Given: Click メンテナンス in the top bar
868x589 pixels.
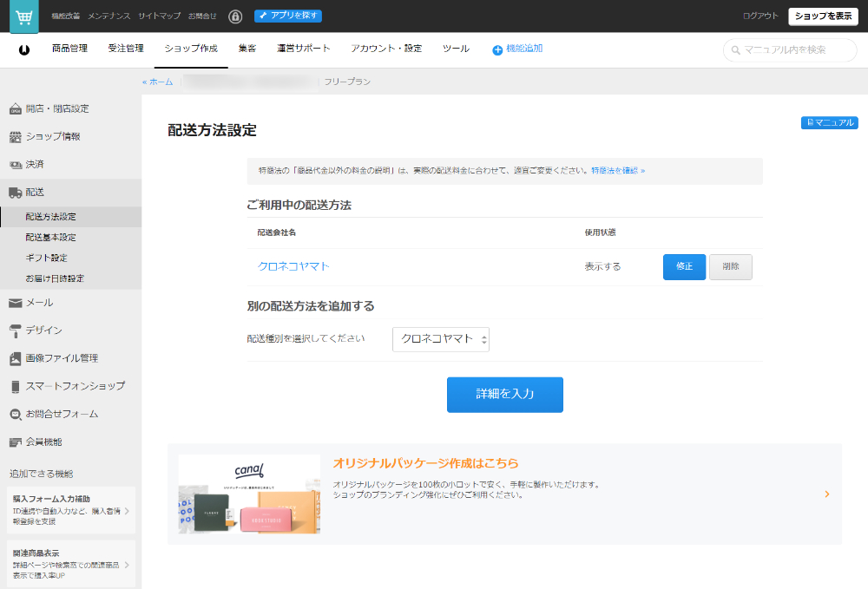Looking at the screenshot, I should tap(109, 16).
